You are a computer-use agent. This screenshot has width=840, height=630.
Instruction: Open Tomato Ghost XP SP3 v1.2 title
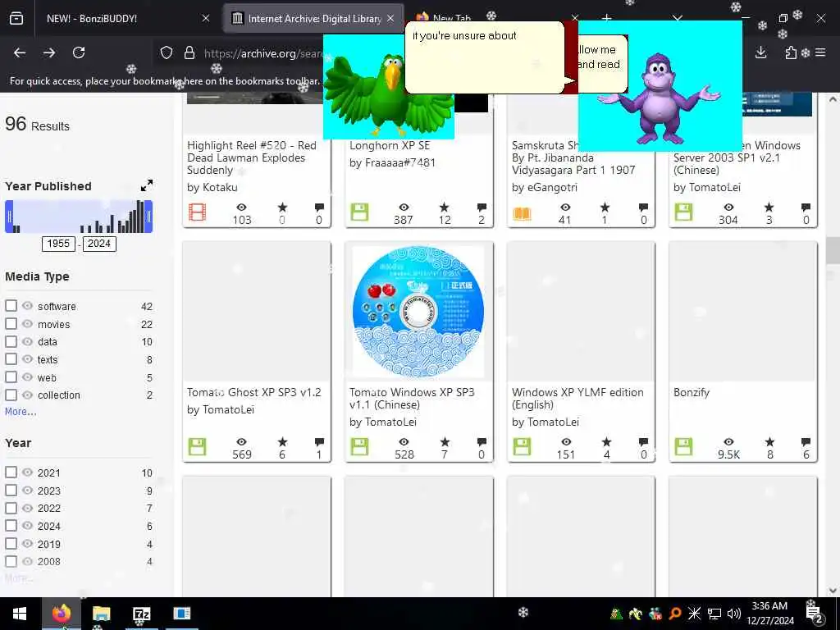click(254, 392)
